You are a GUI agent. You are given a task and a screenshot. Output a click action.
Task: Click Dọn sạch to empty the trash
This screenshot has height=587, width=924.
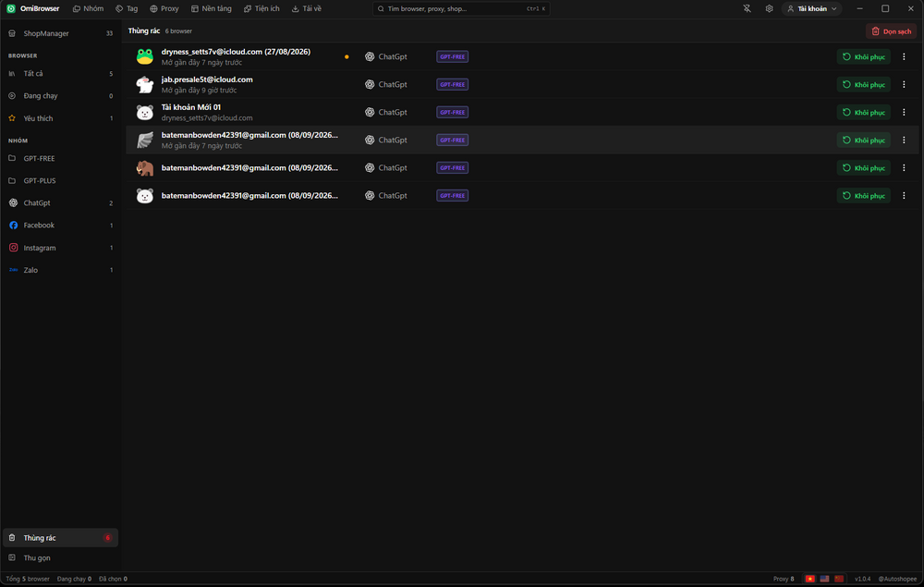point(891,31)
